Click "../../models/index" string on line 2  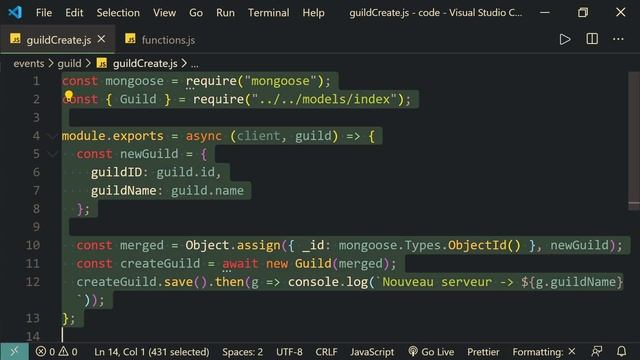pos(324,99)
